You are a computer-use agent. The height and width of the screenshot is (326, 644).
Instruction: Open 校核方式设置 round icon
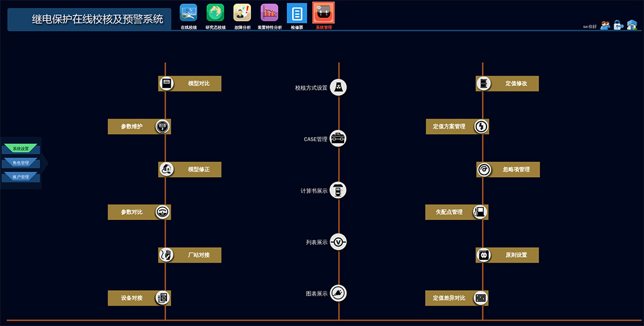tap(338, 87)
